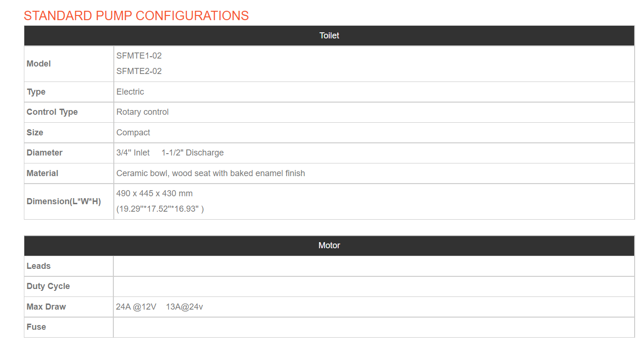Select the Diameter row label
This screenshot has height=348, width=644.
click(44, 153)
